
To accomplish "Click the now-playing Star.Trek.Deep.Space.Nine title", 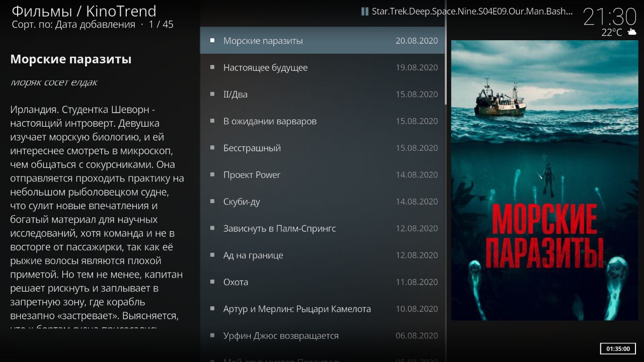I will (x=472, y=12).
